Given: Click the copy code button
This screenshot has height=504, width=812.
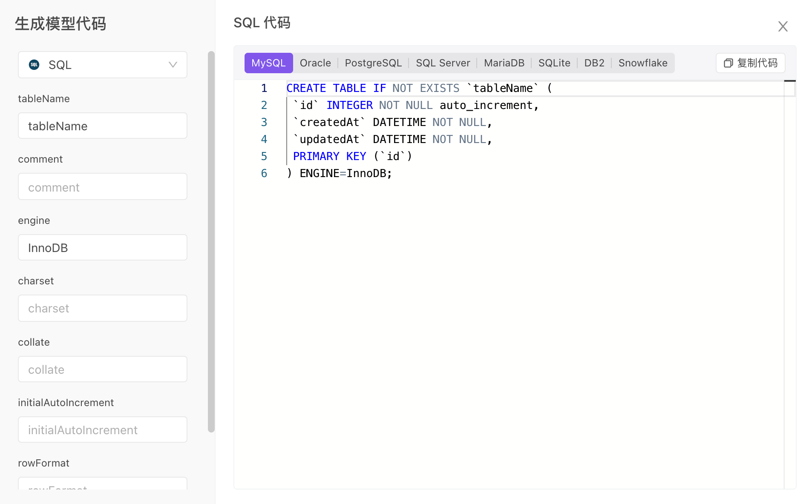Looking at the screenshot, I should (751, 63).
